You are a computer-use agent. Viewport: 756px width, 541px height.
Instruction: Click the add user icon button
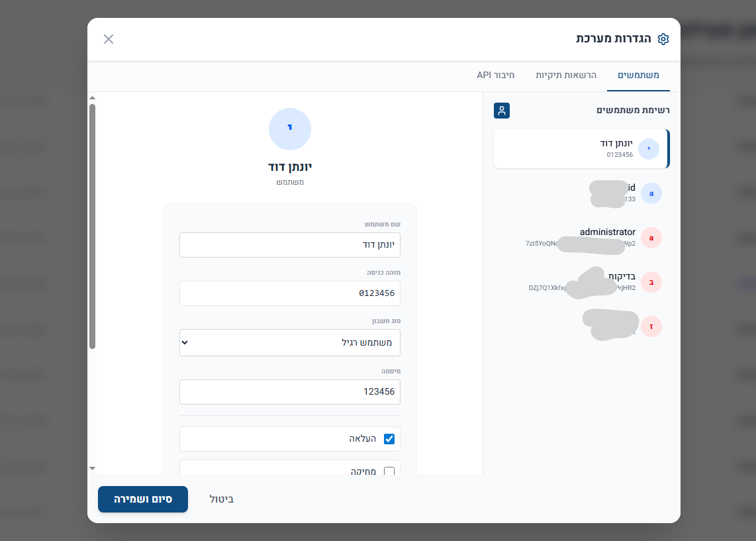[502, 111]
